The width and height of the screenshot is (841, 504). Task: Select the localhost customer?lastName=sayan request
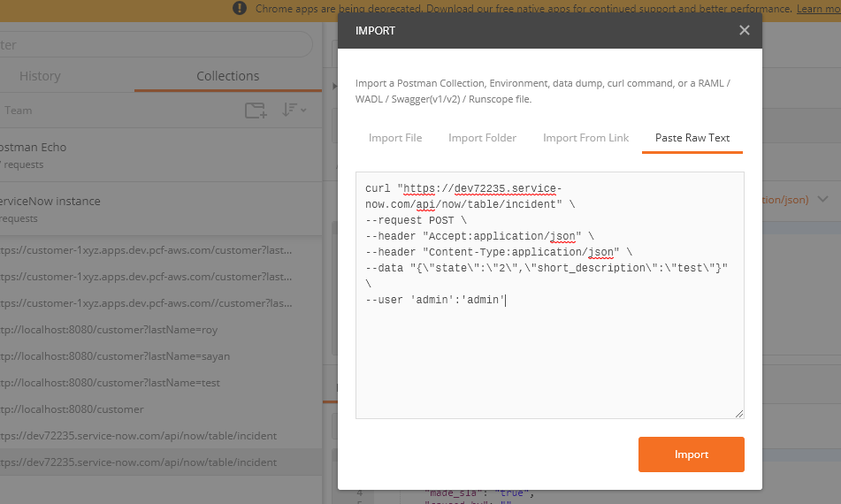point(113,356)
